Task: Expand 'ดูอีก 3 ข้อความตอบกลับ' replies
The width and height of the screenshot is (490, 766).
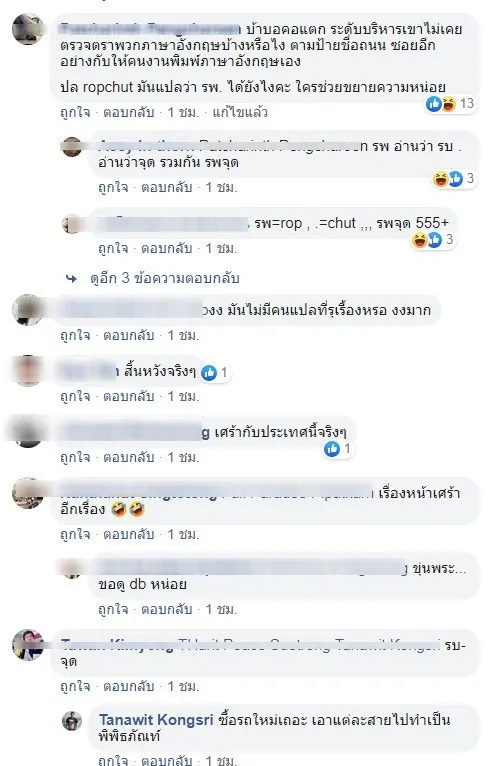Action: (165, 278)
